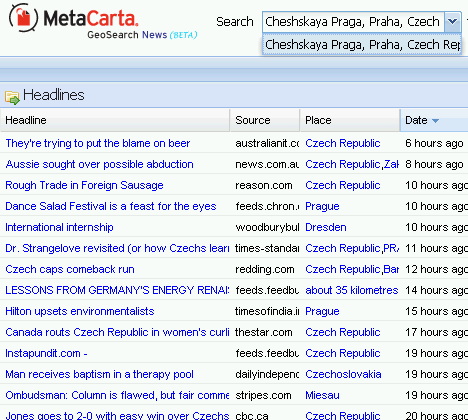Select 'news.com.au' source cell

267,164
